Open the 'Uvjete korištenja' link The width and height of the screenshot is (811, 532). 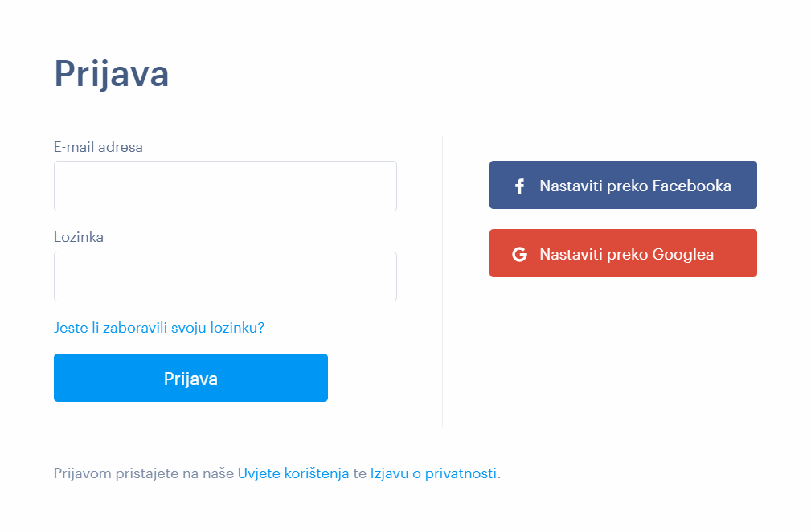293,473
